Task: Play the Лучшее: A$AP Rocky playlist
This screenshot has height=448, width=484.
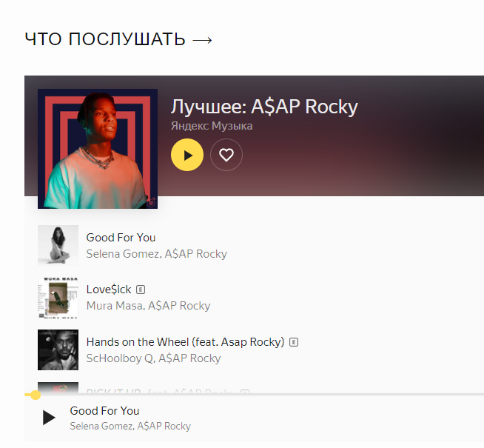Action: 187,155
